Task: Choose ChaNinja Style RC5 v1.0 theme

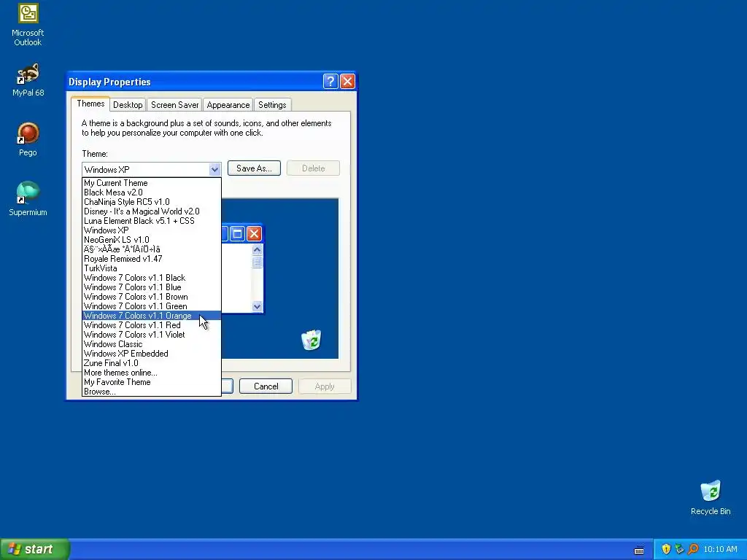Action: pyautogui.click(x=152, y=202)
